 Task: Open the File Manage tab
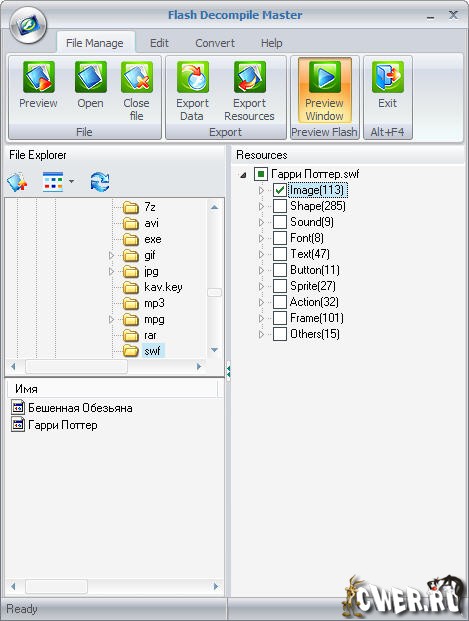coord(95,43)
